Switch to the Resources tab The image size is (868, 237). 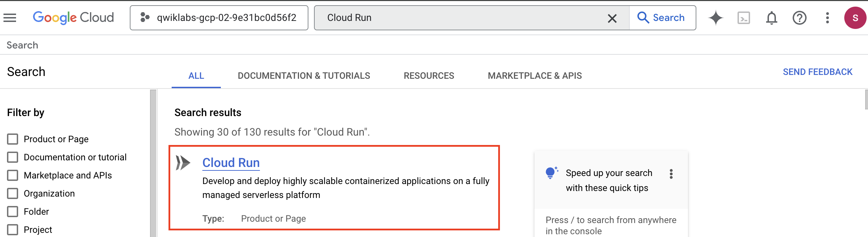[429, 76]
